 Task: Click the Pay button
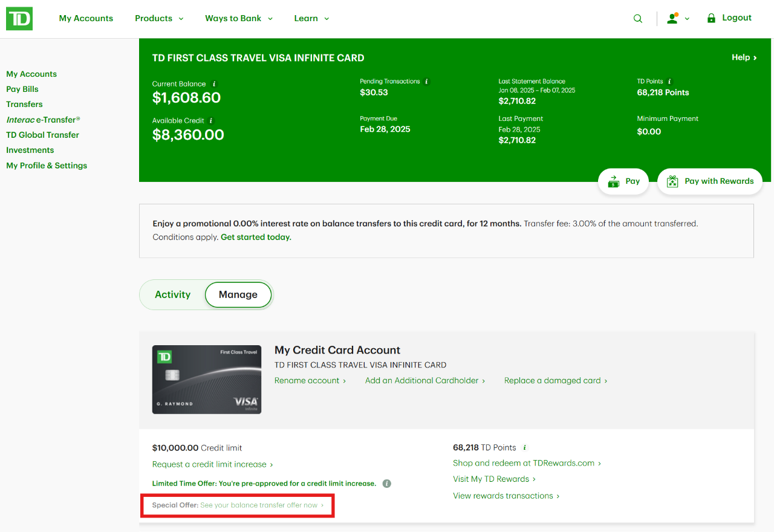[623, 181]
